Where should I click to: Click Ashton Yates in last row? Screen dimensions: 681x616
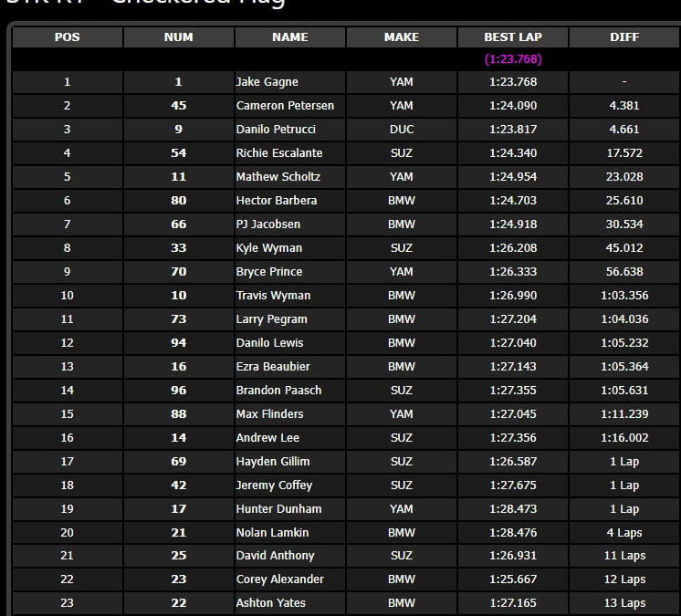(x=270, y=603)
